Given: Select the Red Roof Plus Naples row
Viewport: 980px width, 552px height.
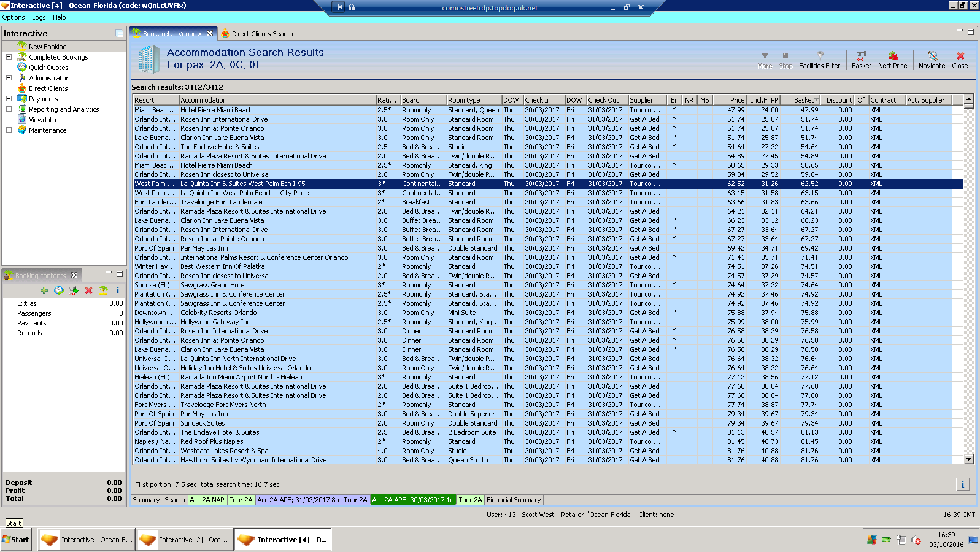Looking at the screenshot, I should [548, 441].
